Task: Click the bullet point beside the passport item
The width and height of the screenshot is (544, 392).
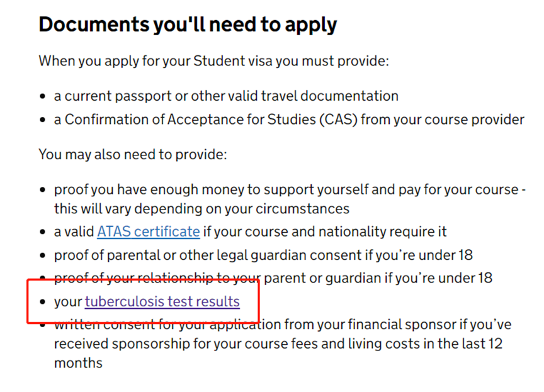Action: 43,96
